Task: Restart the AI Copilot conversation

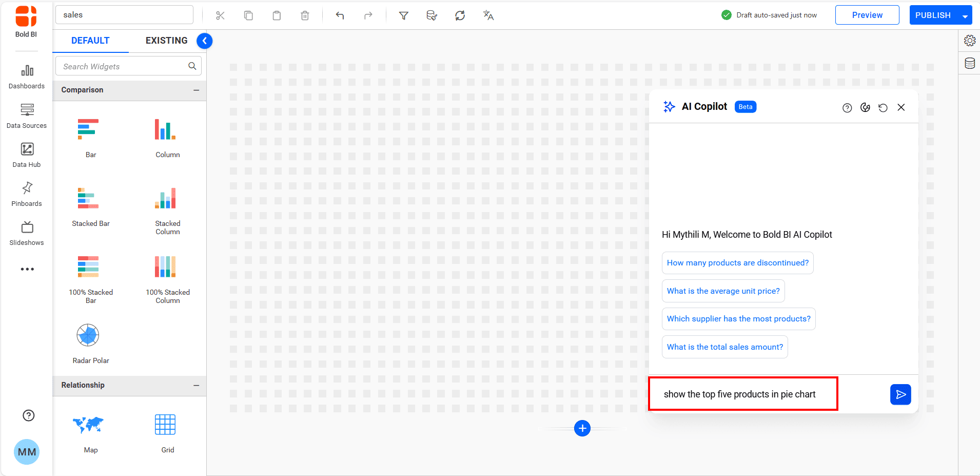Action: tap(883, 107)
